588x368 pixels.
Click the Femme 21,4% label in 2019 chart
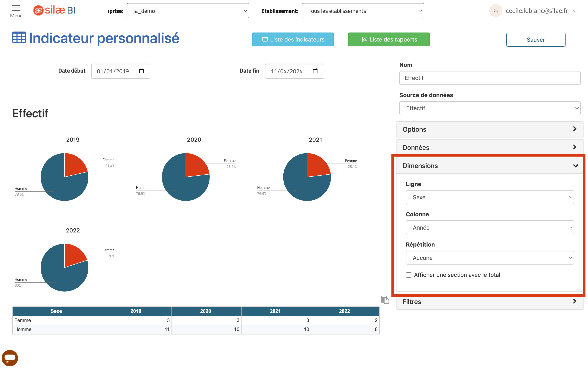(108, 163)
